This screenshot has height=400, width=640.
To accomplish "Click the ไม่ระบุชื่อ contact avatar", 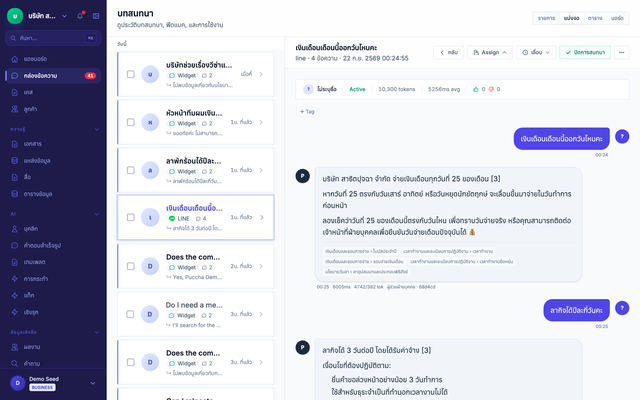I will click(x=308, y=89).
